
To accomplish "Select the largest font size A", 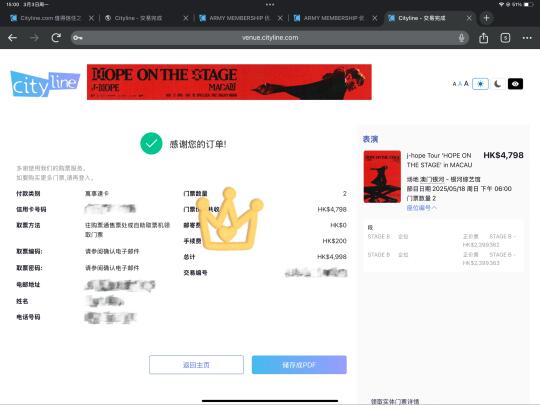I will coord(466,83).
